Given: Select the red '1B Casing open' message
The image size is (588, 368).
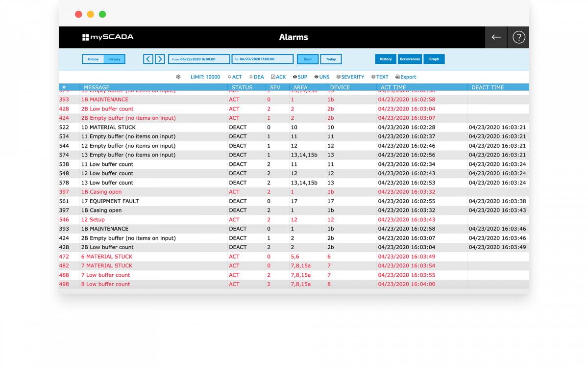Looking at the screenshot, I should (101, 192).
